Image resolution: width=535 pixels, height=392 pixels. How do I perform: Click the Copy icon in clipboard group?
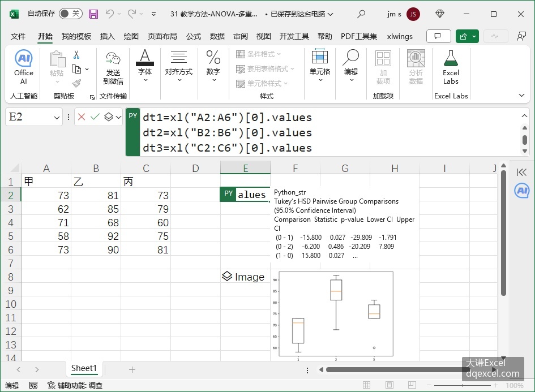point(76,69)
